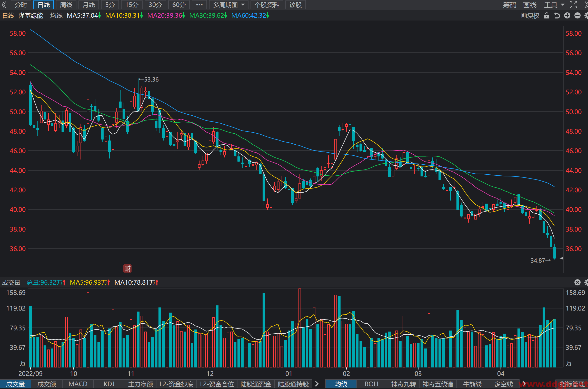This screenshot has width=588, height=389.
Task: Click the volume MA10:78.81万 value
Action: (x=137, y=282)
